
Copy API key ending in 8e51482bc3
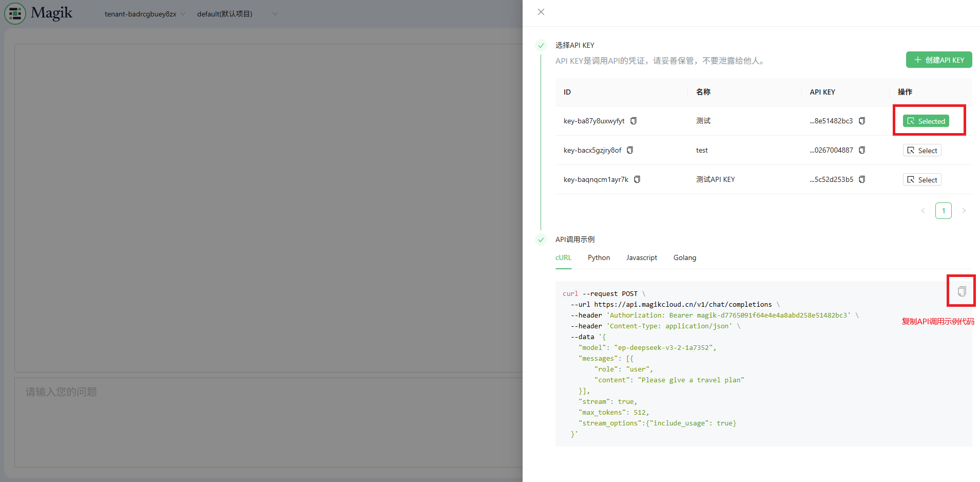862,121
